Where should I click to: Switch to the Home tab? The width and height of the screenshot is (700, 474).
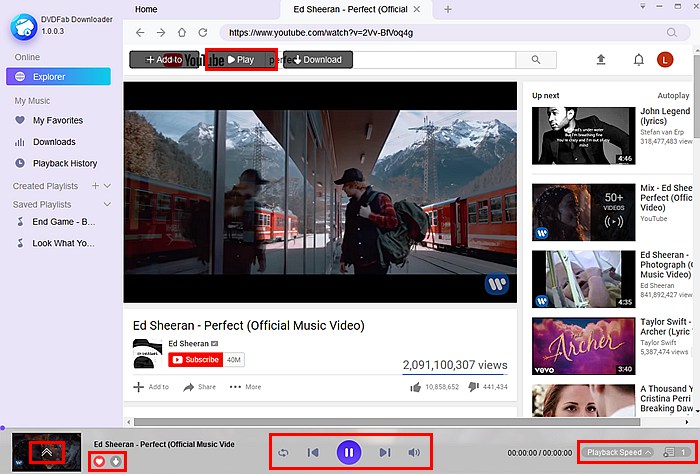[146, 9]
